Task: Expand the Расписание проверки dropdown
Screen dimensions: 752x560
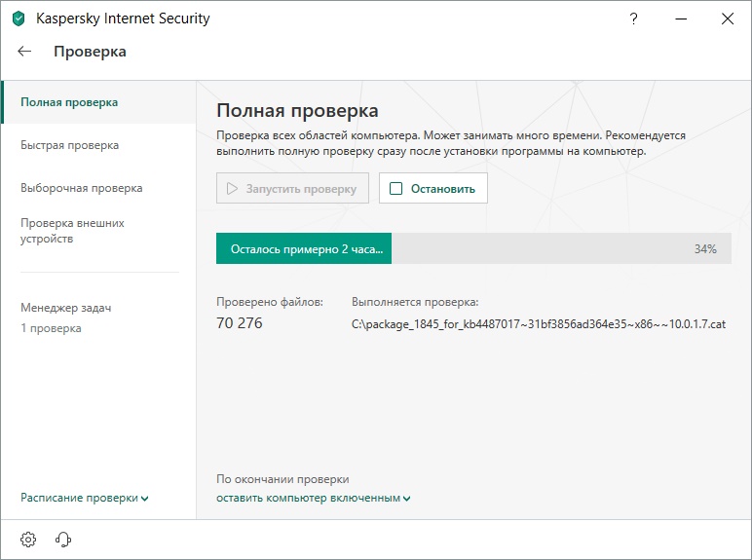Action: click(85, 498)
